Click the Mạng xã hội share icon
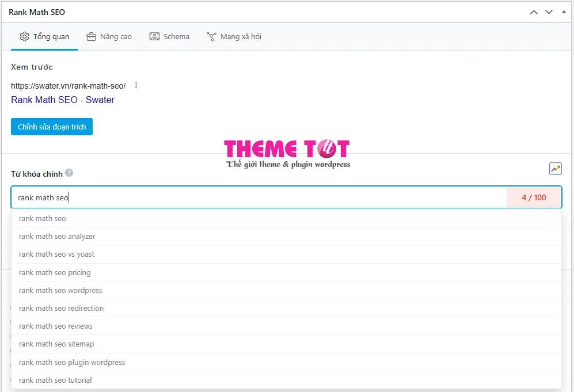This screenshot has height=392, width=574. [212, 37]
